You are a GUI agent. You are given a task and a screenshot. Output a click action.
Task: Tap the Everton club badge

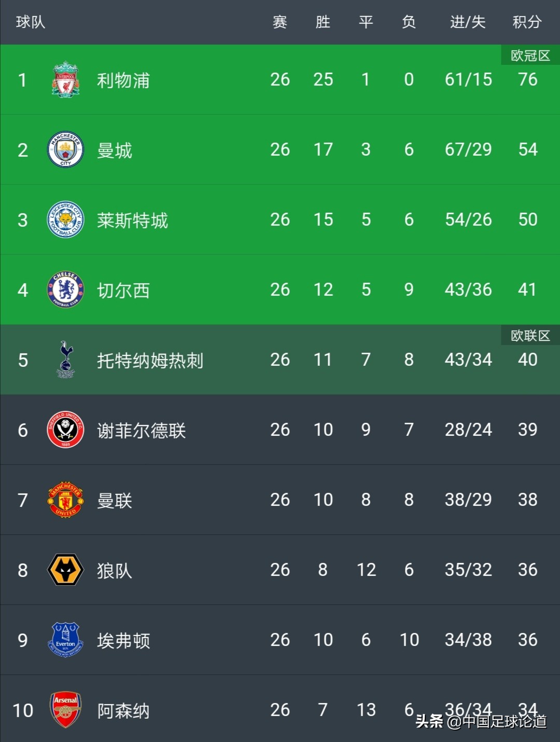click(x=65, y=639)
